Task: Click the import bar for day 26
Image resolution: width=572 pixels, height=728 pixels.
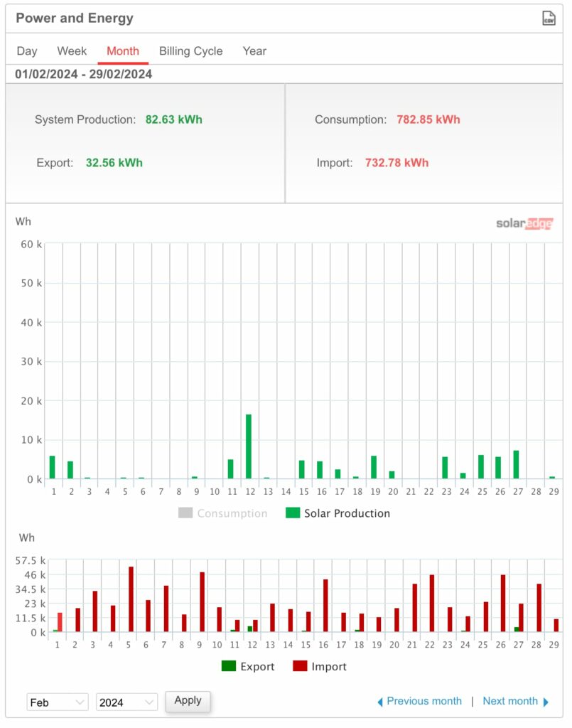Action: tap(503, 603)
